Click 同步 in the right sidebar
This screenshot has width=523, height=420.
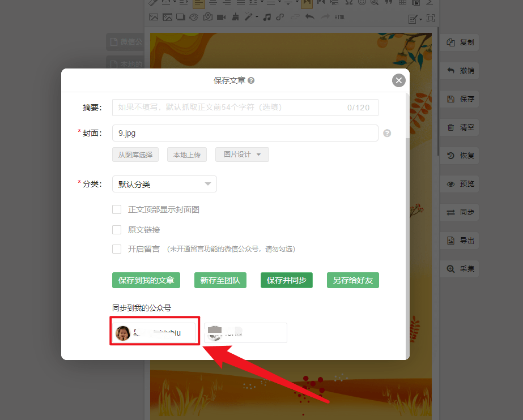point(460,212)
